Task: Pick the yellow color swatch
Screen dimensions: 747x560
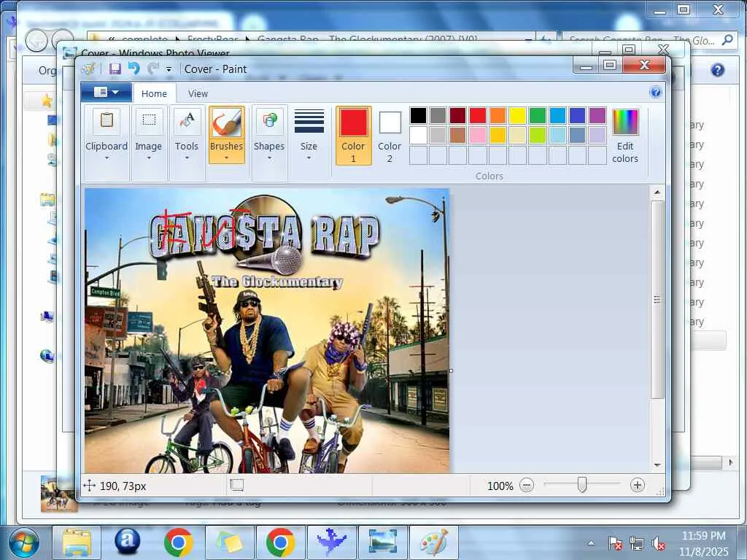Action: tap(518, 115)
